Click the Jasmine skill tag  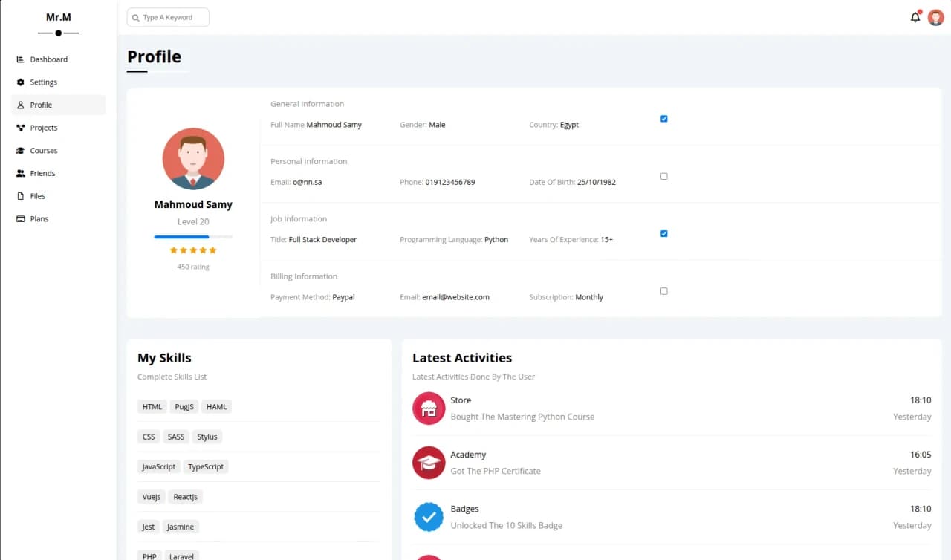(181, 527)
